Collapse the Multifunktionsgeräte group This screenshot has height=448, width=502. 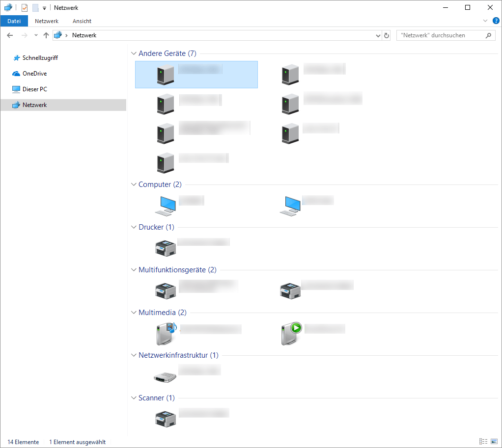[x=134, y=269]
